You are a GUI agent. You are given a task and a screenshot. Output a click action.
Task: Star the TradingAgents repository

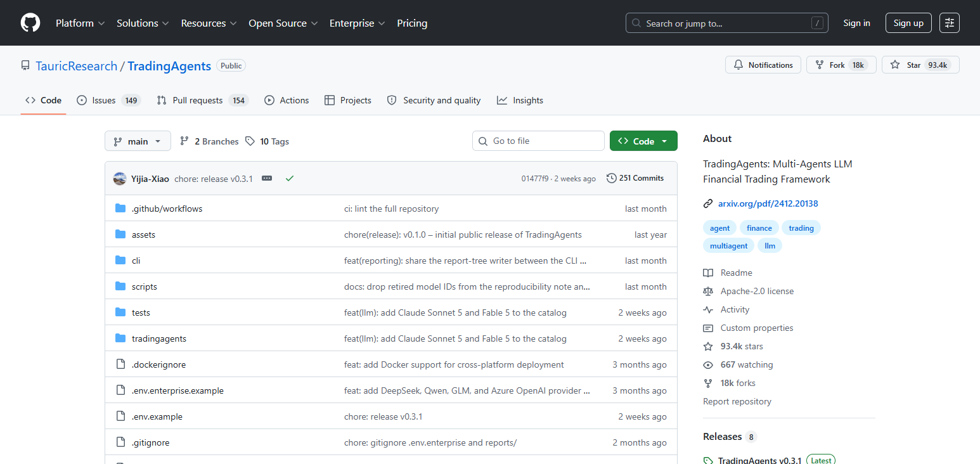click(920, 65)
